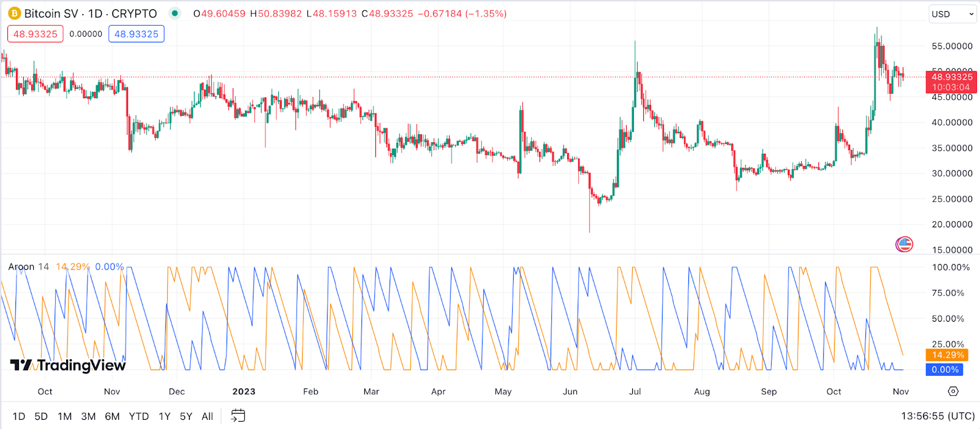The height and width of the screenshot is (429, 980).
Task: Select the 1D time range
Action: tap(19, 416)
